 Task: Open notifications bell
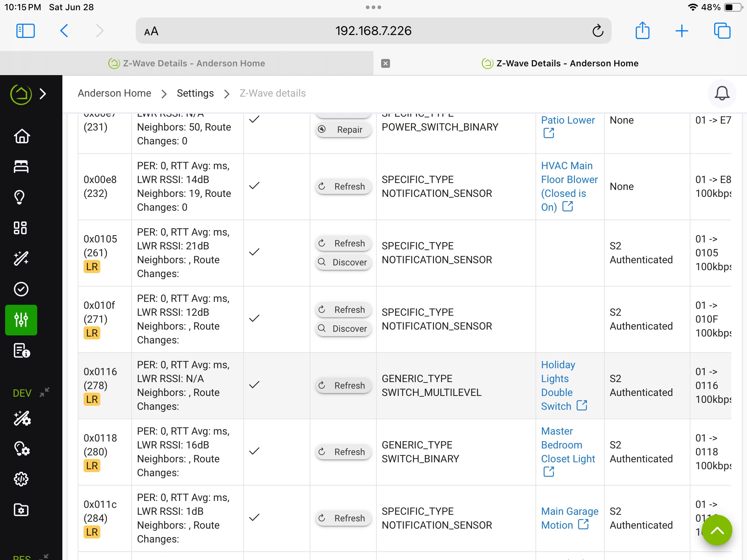[722, 93]
